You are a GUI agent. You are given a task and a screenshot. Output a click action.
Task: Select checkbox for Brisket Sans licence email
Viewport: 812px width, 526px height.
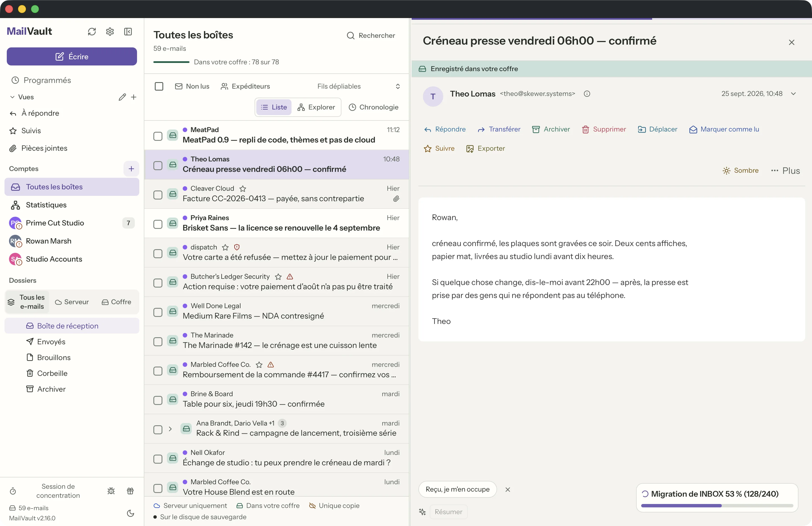[158, 224]
